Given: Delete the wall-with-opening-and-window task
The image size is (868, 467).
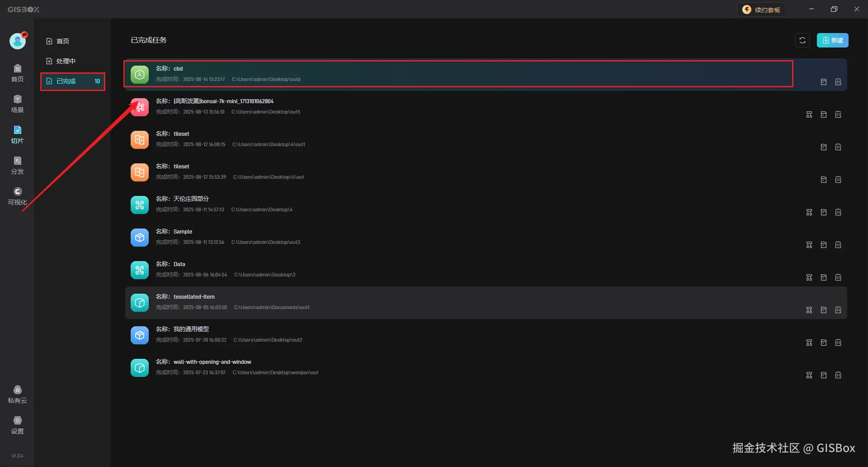Looking at the screenshot, I should pyautogui.click(x=838, y=375).
